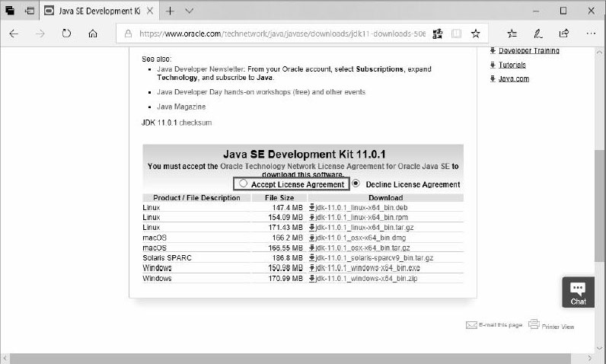
Task: Click download arrow icon beside Tutorials
Action: 493,65
